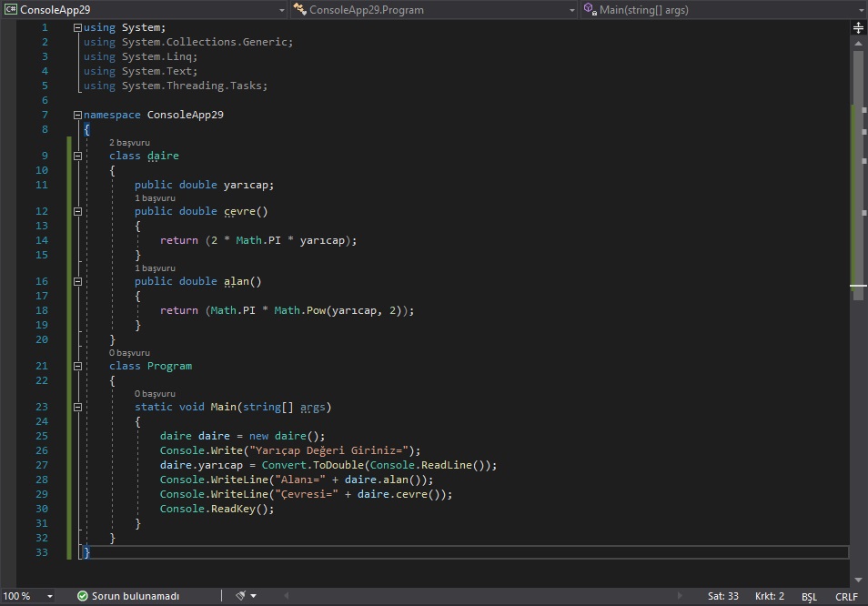Image resolution: width=868 pixels, height=606 pixels.
Task: Open the 1 başvuru link above cevre()
Action: (155, 198)
